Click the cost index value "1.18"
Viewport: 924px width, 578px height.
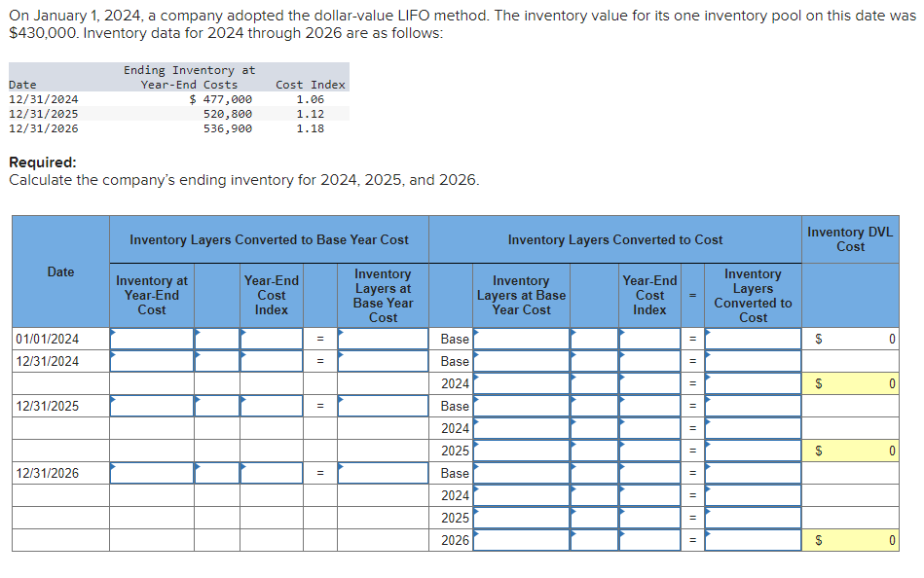click(x=310, y=128)
